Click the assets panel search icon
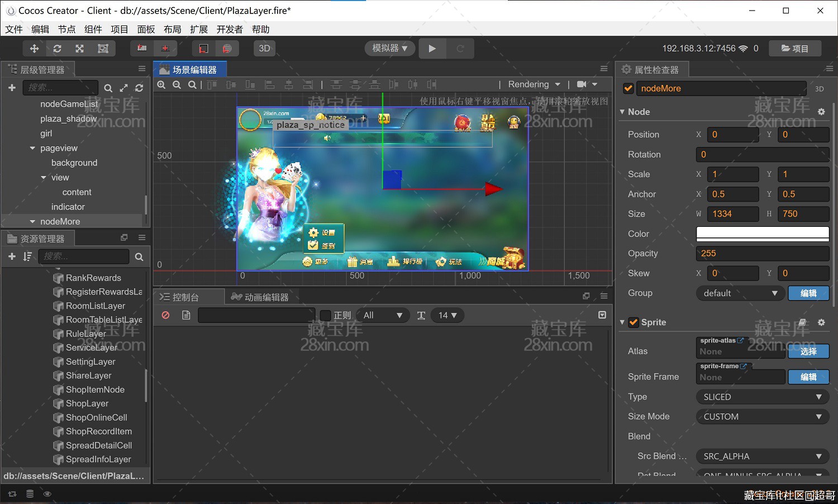Image resolution: width=838 pixels, height=504 pixels. [139, 257]
